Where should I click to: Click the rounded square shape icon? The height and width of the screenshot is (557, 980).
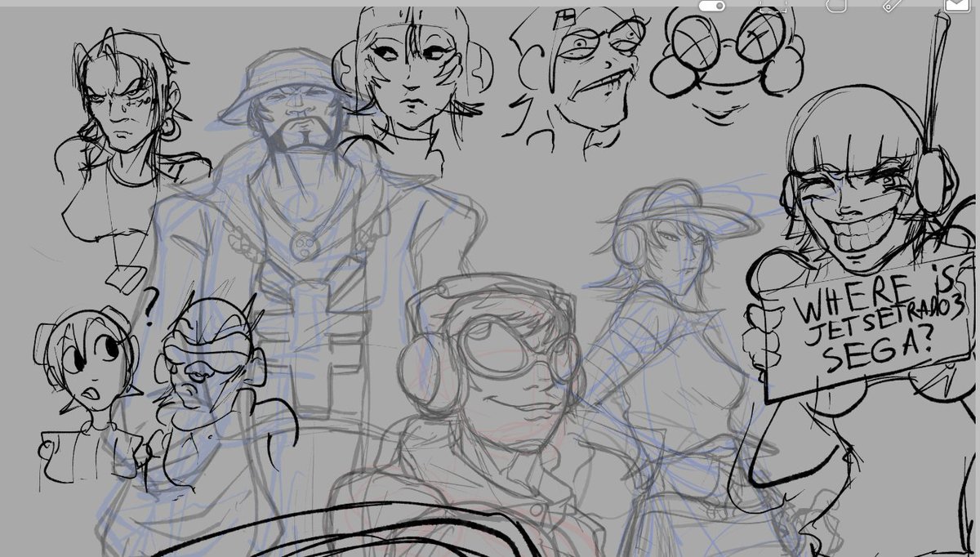click(836, 5)
